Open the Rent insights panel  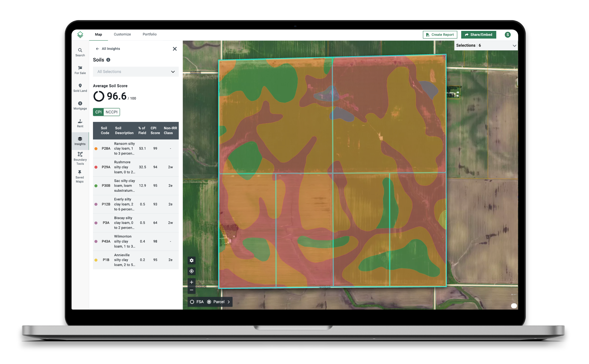coord(80,123)
